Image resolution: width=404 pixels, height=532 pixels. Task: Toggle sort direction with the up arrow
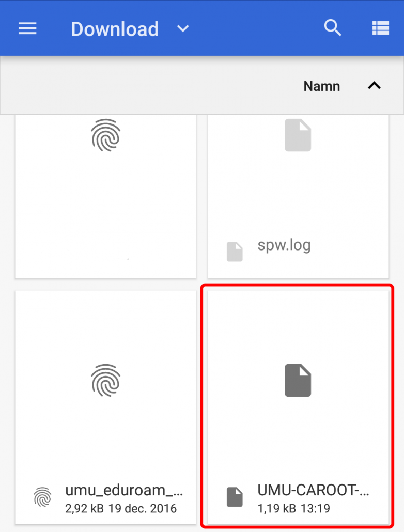[x=374, y=86]
